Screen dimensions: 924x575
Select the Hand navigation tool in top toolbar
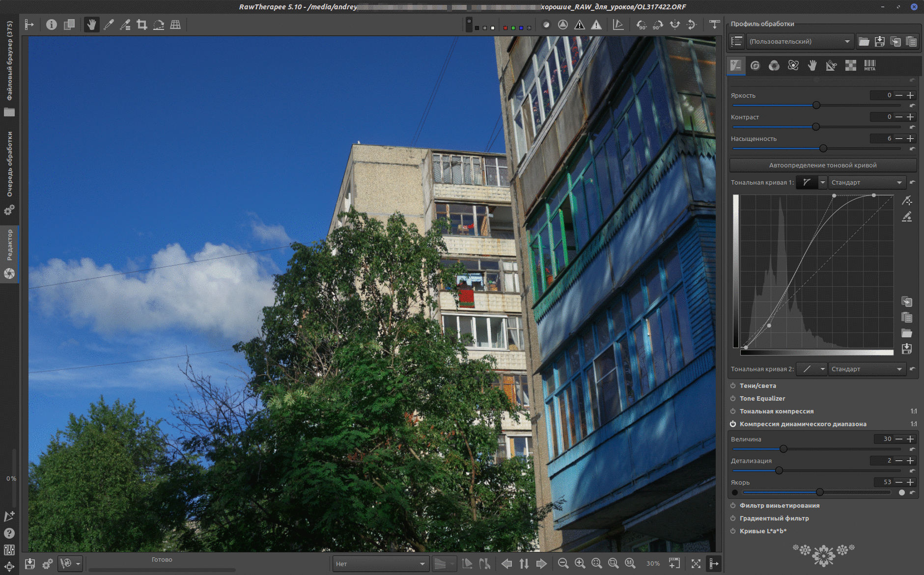91,25
